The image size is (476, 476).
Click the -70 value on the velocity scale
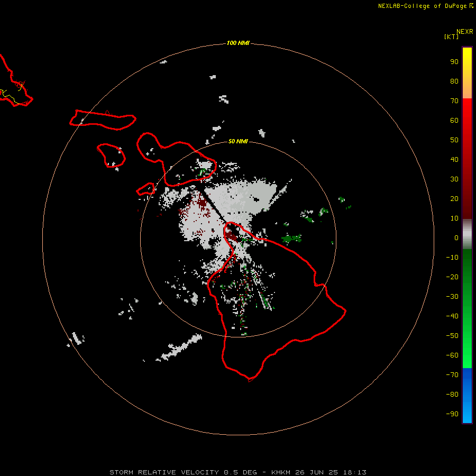(x=452, y=375)
